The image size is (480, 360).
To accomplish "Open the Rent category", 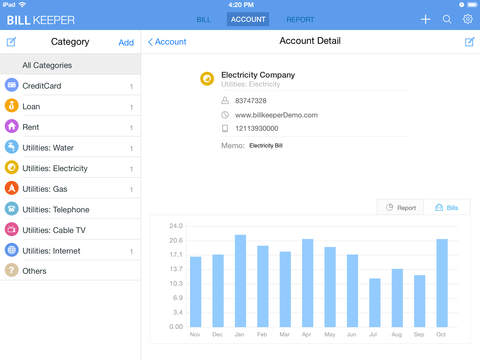I will [70, 127].
